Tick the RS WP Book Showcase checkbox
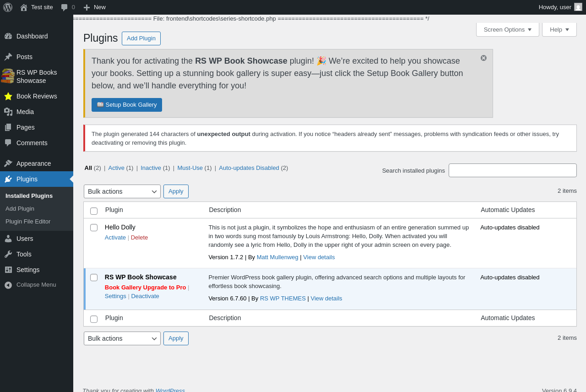Image resolution: width=586 pixels, height=392 pixels. pyautogui.click(x=94, y=278)
